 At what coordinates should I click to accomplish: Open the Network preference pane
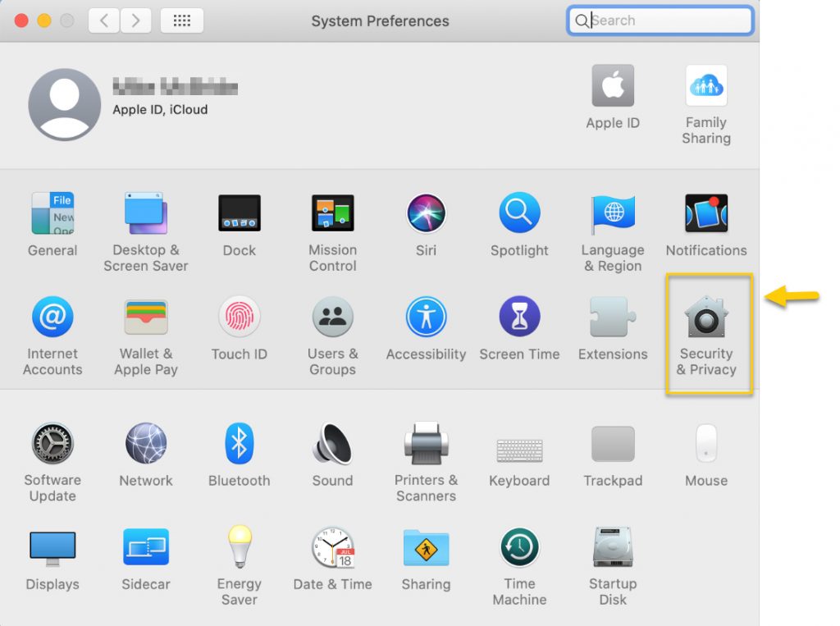pos(146,445)
